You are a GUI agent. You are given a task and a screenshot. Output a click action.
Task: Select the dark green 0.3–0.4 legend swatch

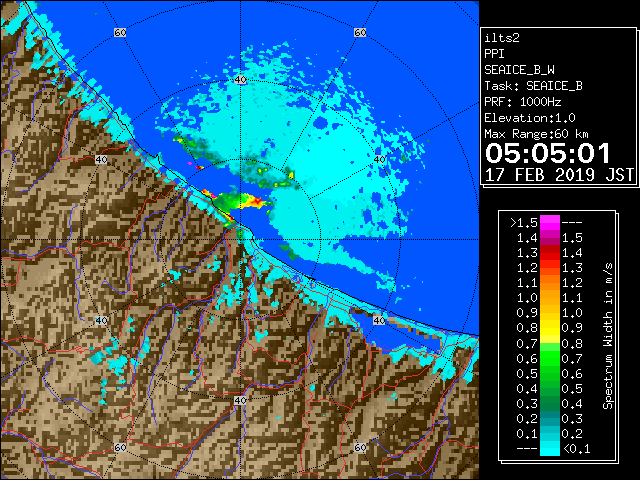tap(549, 404)
